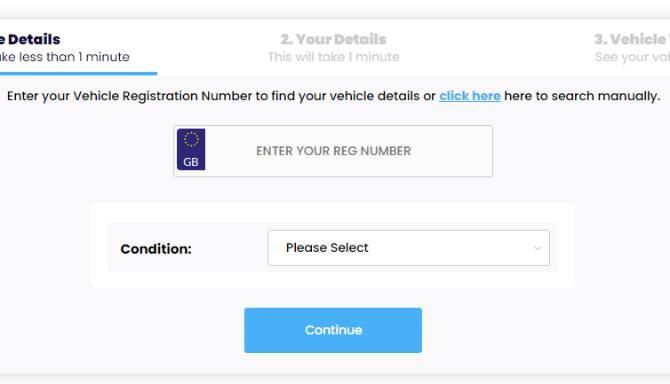Click the EU stars circle on plate badge
The width and height of the screenshot is (670, 384).
(x=191, y=139)
